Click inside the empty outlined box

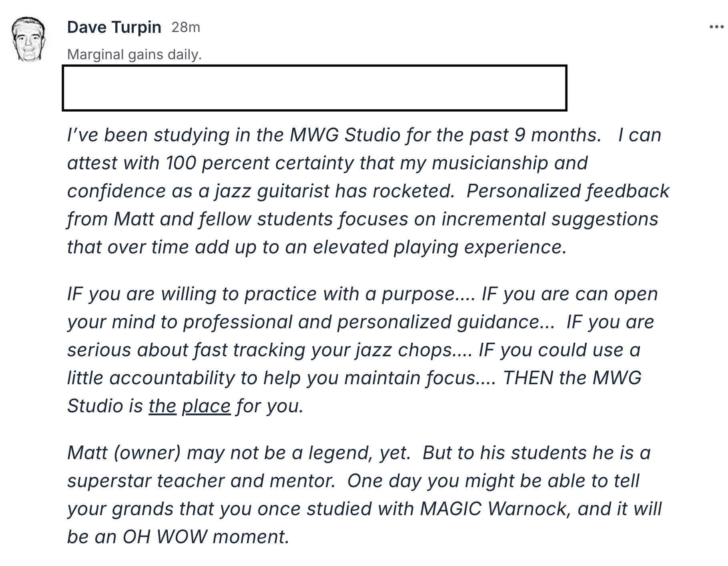[315, 88]
